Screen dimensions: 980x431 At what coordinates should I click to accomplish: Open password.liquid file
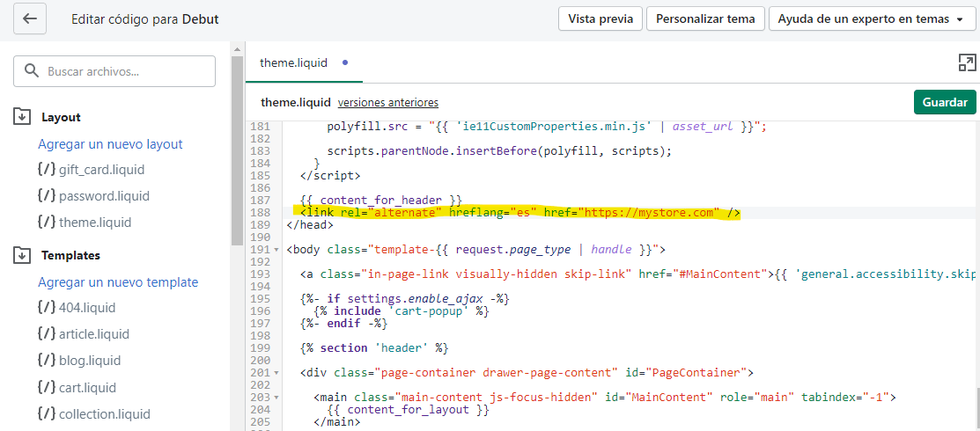click(x=104, y=196)
